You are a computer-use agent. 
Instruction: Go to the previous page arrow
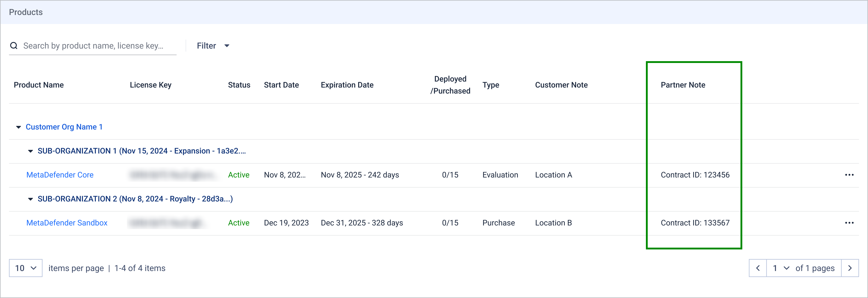(x=758, y=268)
